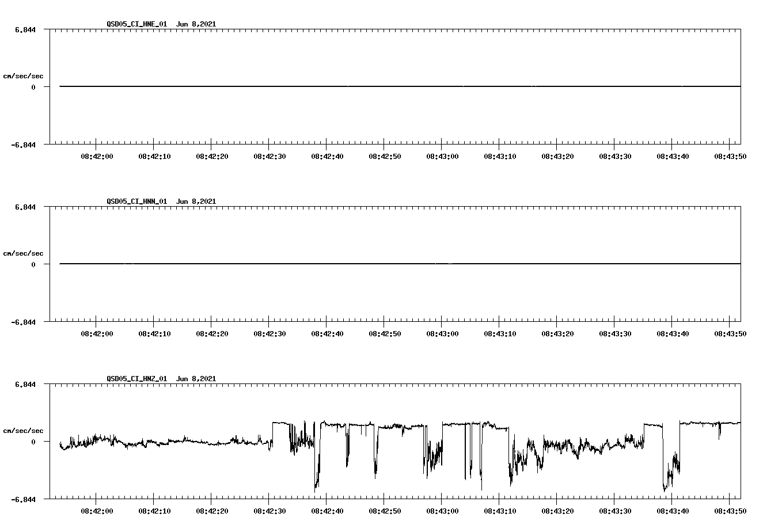Click the 08:43:50 time label under HNN plot
782x532 pixels.
pyautogui.click(x=730, y=333)
